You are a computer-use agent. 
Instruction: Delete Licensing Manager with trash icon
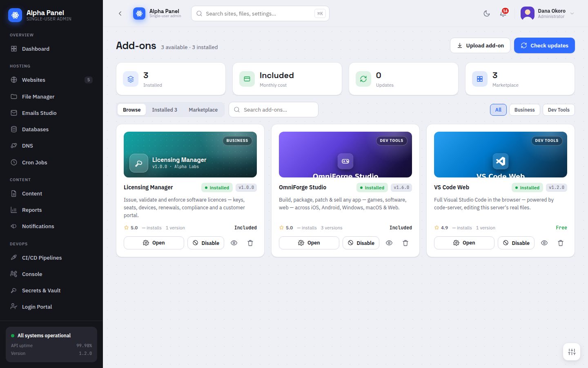tap(250, 243)
